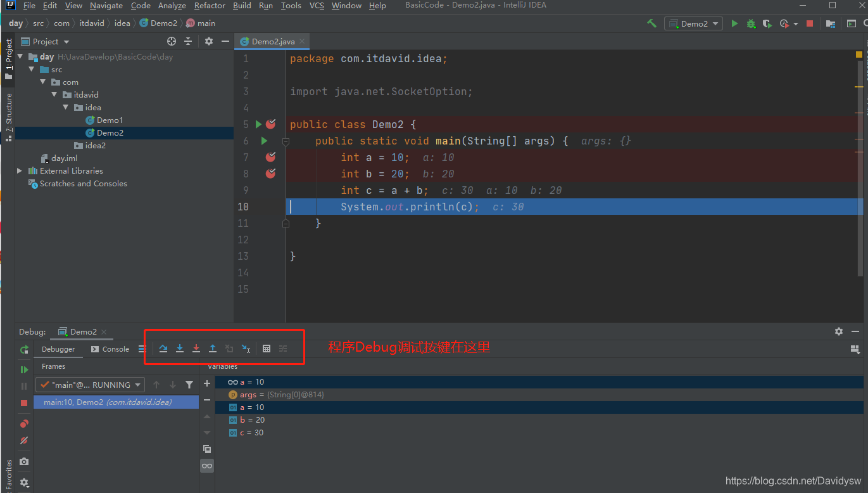Open Project Structure from top toolbar

830,23
